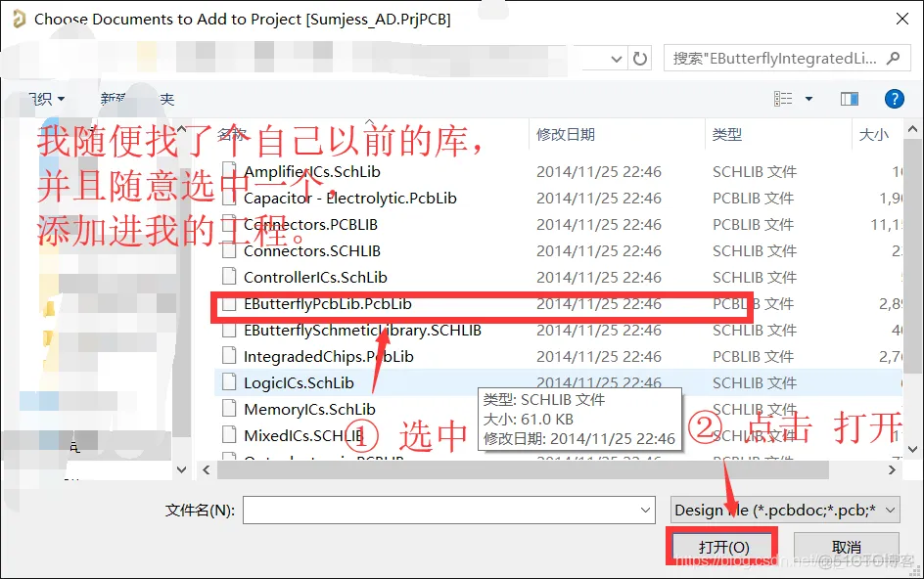Select the ControllerICs.SchLib file
This screenshot has height=579, width=924.
coord(315,278)
